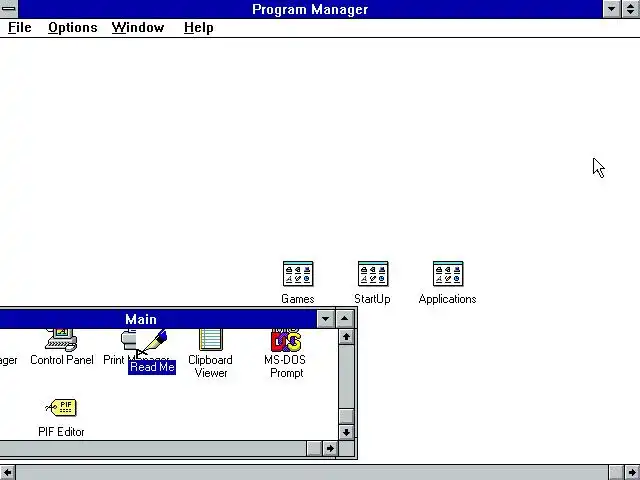Image resolution: width=640 pixels, height=480 pixels.
Task: Minimize the Main group window
Action: click(x=326, y=319)
